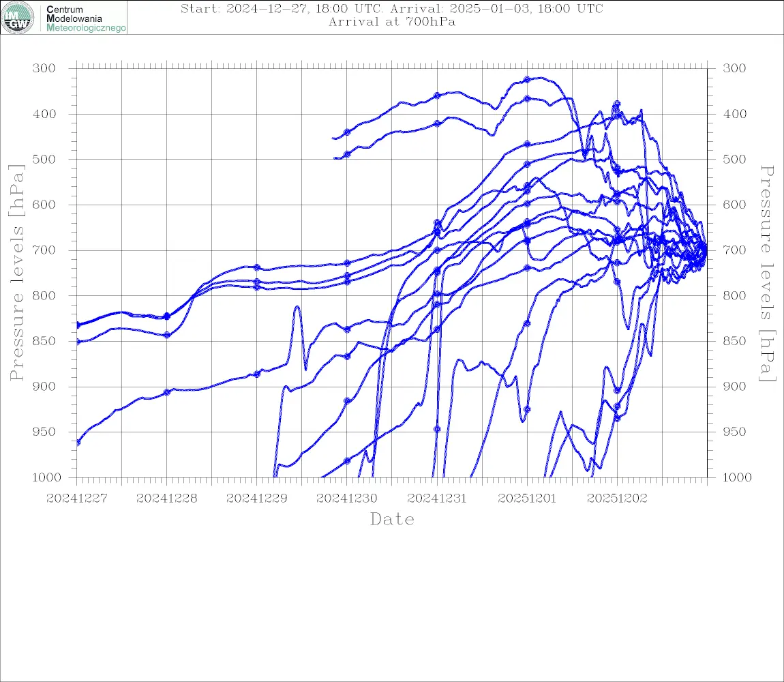Click trajectory marker at 20241229 near 885 hPa
Viewport: 784px width, 682px height.
click(257, 374)
